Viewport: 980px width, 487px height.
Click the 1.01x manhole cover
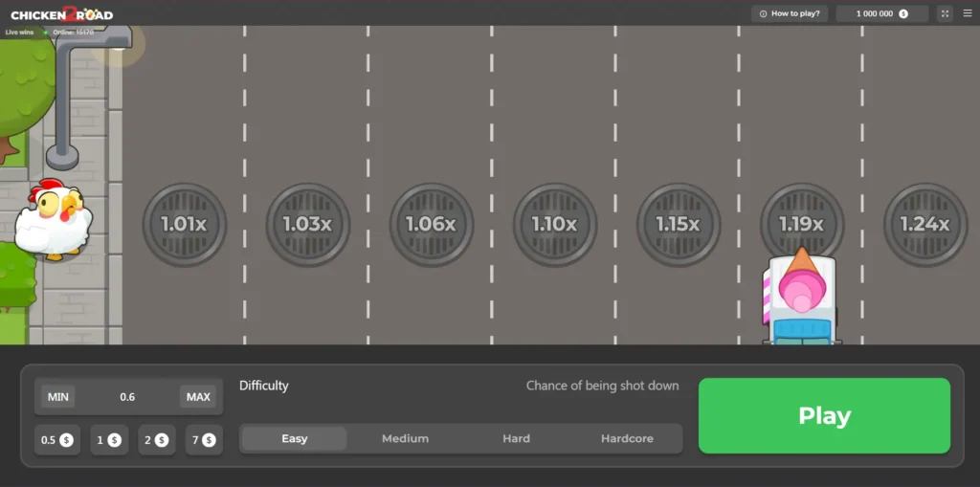[x=184, y=225]
